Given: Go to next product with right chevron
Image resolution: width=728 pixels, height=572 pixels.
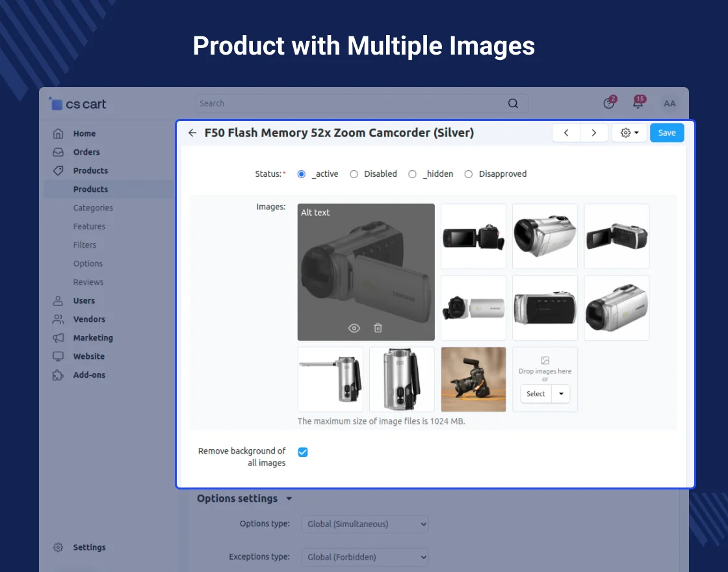Looking at the screenshot, I should 594,133.
